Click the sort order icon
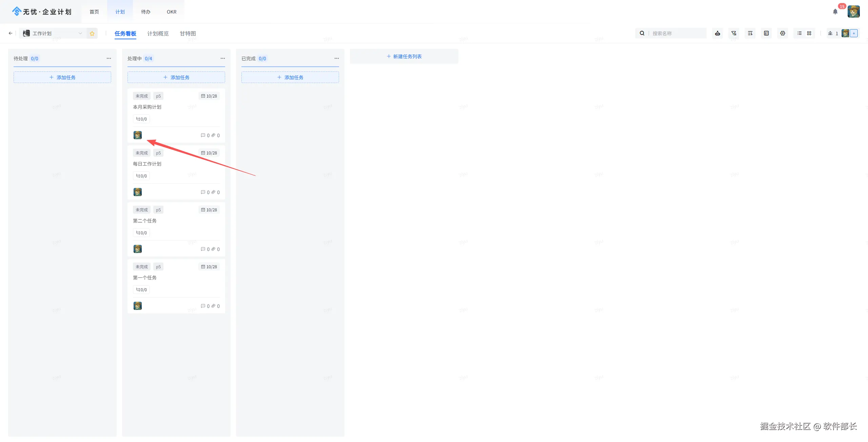Image resolution: width=868 pixels, height=442 pixels. 750,33
